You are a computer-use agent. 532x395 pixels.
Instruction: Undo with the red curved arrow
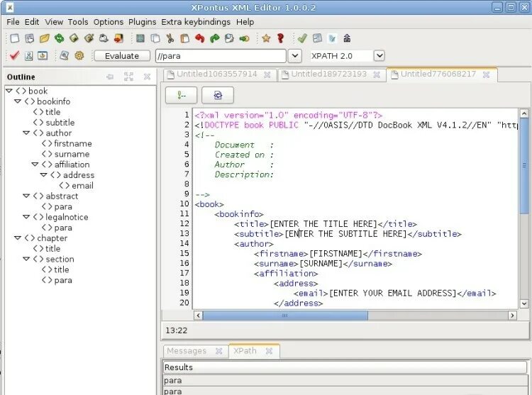200,38
